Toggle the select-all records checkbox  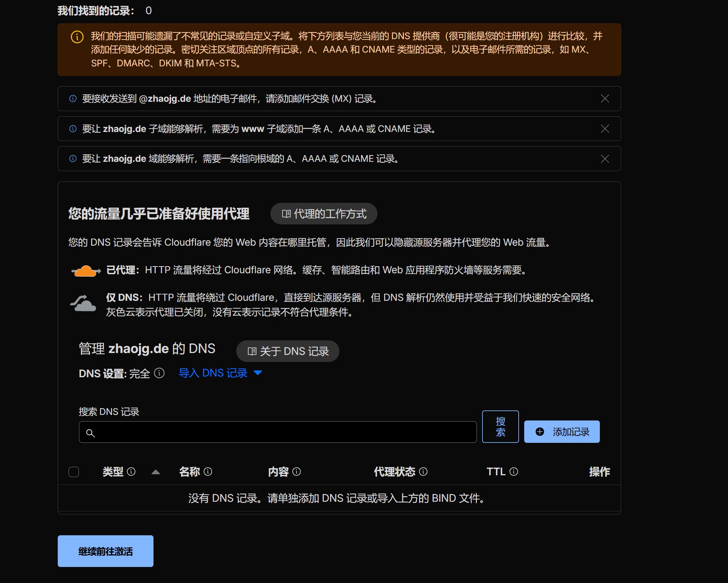coord(74,472)
